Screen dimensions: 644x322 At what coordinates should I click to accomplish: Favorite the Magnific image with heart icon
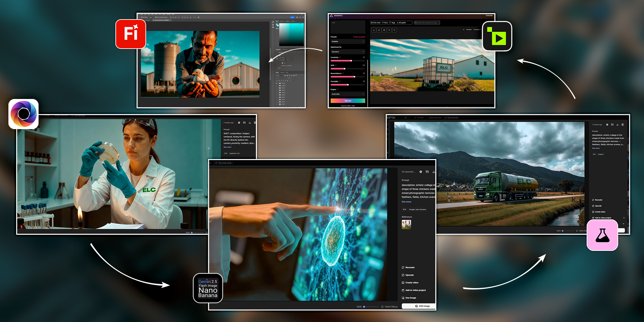(389, 30)
